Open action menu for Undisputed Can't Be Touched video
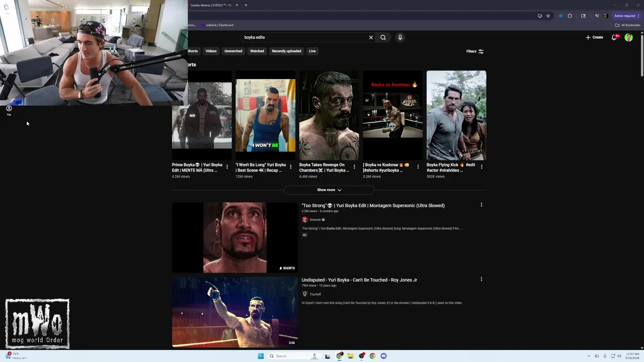The width and height of the screenshot is (644, 362). click(x=481, y=280)
